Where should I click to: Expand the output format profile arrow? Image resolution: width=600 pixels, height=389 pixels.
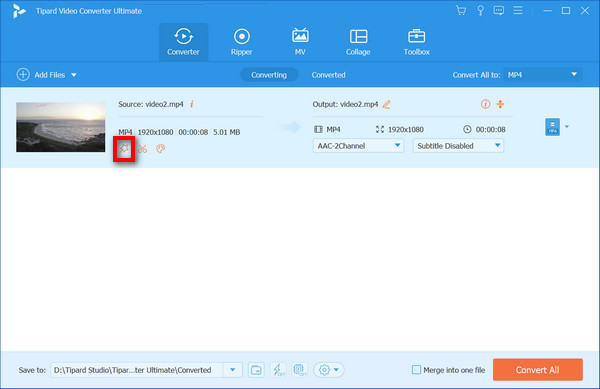[567, 127]
